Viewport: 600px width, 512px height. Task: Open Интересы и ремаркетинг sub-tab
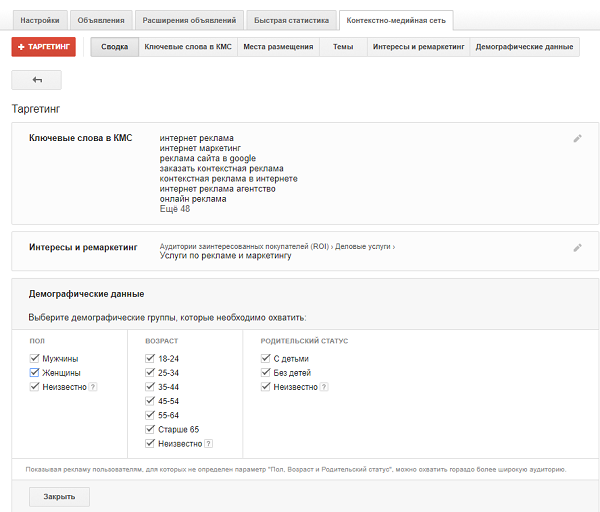pos(419,47)
